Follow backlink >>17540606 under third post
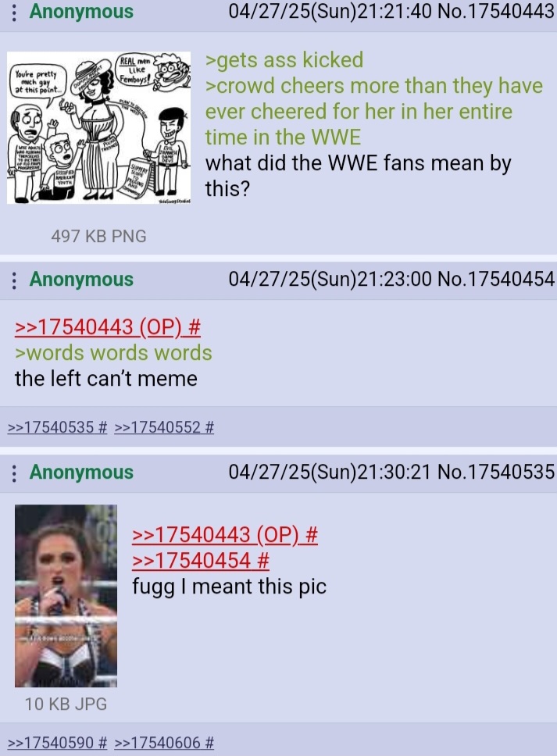The width and height of the screenshot is (557, 756). tap(157, 743)
